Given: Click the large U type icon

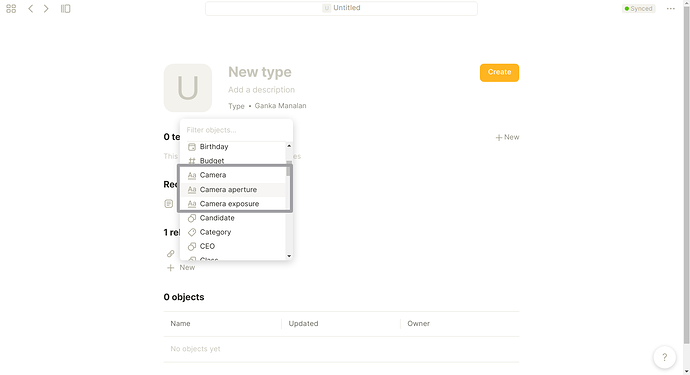Looking at the screenshot, I should (188, 88).
